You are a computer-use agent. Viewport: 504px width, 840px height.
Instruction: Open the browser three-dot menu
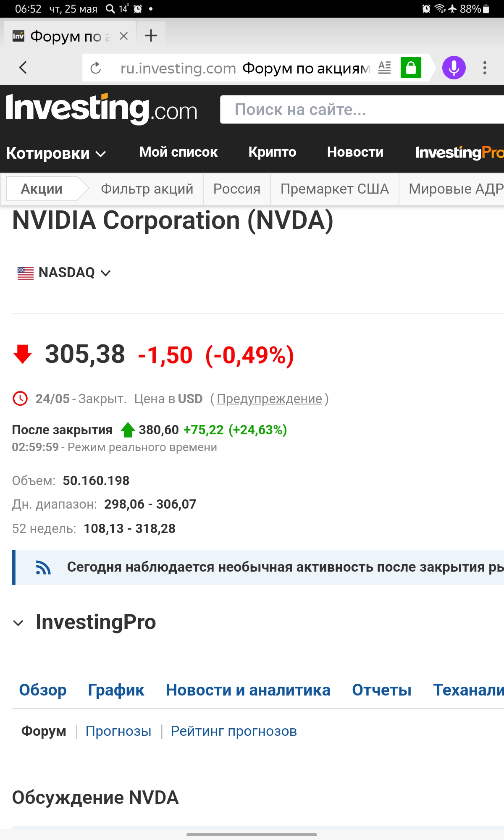coord(485,68)
